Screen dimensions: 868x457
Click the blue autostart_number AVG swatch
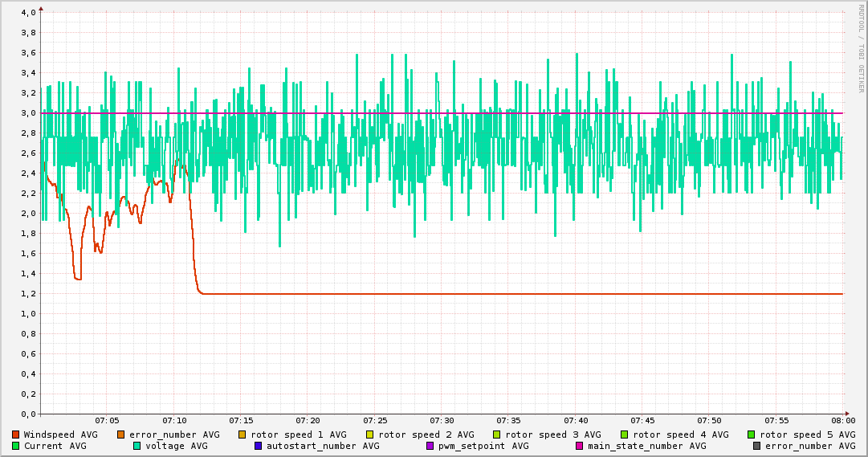tap(259, 446)
